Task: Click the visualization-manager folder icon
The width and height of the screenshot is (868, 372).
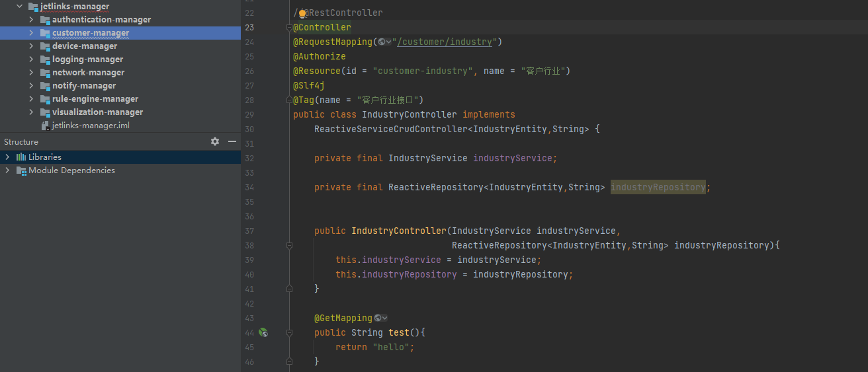Action: point(45,112)
